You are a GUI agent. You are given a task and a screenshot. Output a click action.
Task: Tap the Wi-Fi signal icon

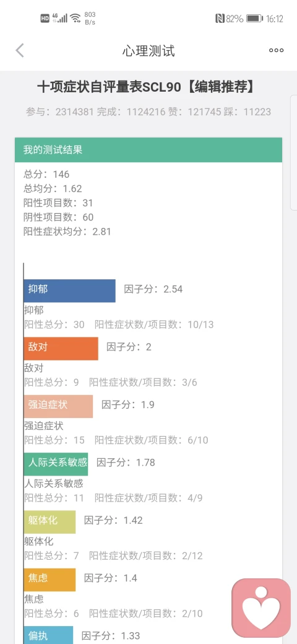pyautogui.click(x=75, y=19)
